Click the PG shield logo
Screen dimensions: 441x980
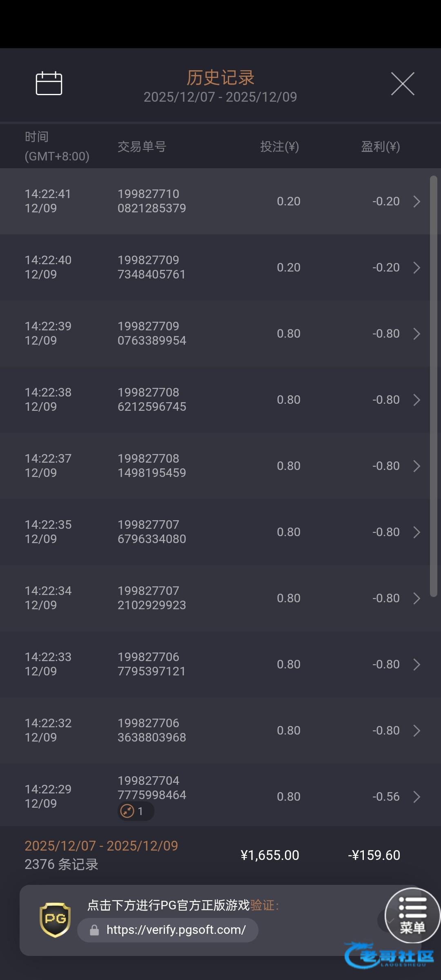(55, 920)
